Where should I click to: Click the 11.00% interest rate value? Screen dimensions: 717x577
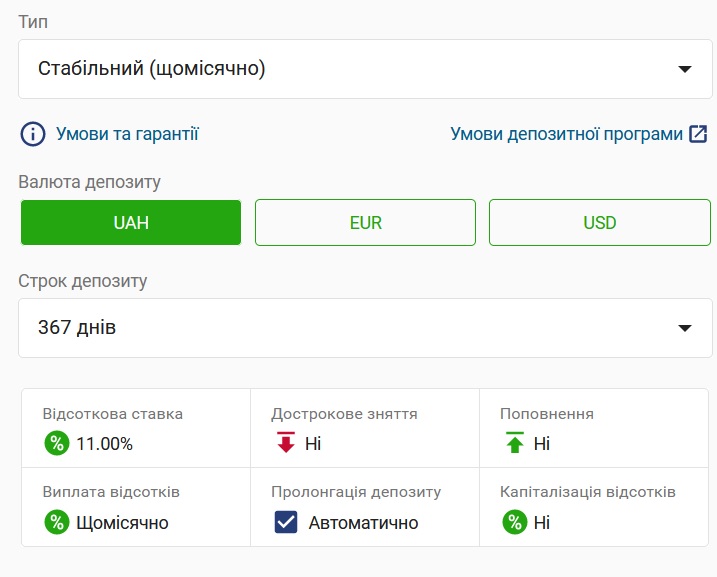[104, 443]
